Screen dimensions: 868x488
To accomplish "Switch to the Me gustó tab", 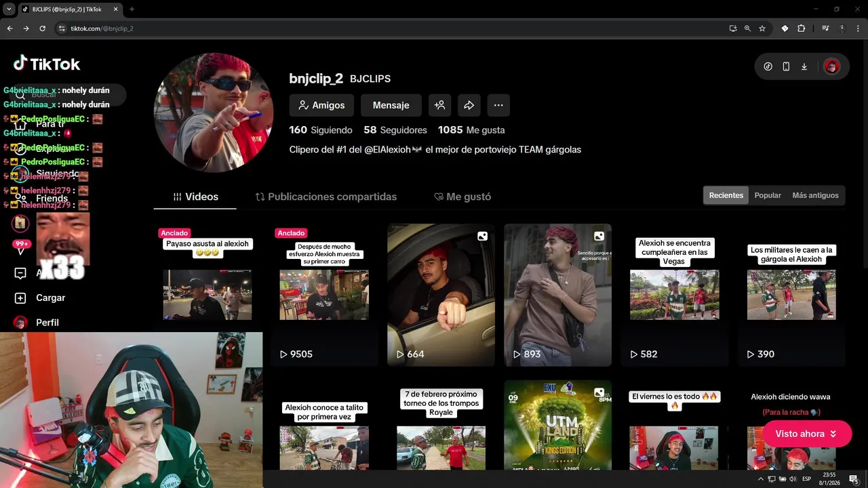I will [462, 197].
